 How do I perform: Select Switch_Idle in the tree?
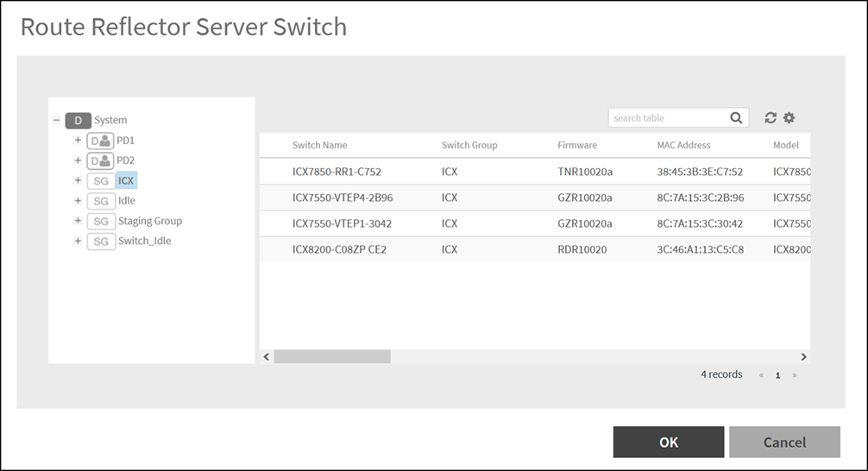[x=144, y=241]
